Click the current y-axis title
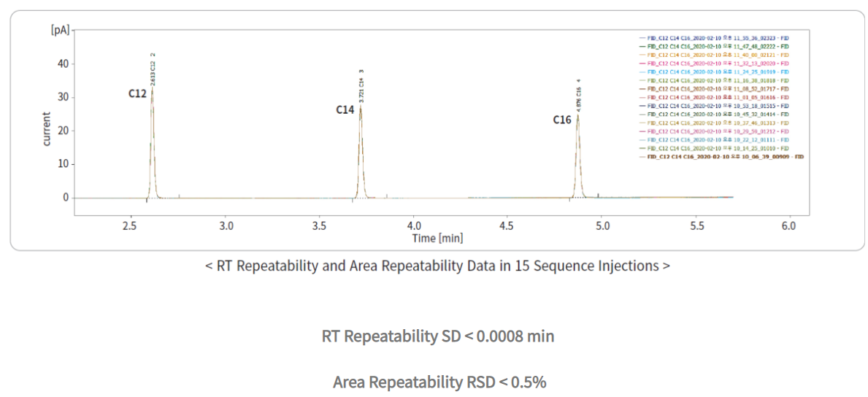 point(47,128)
